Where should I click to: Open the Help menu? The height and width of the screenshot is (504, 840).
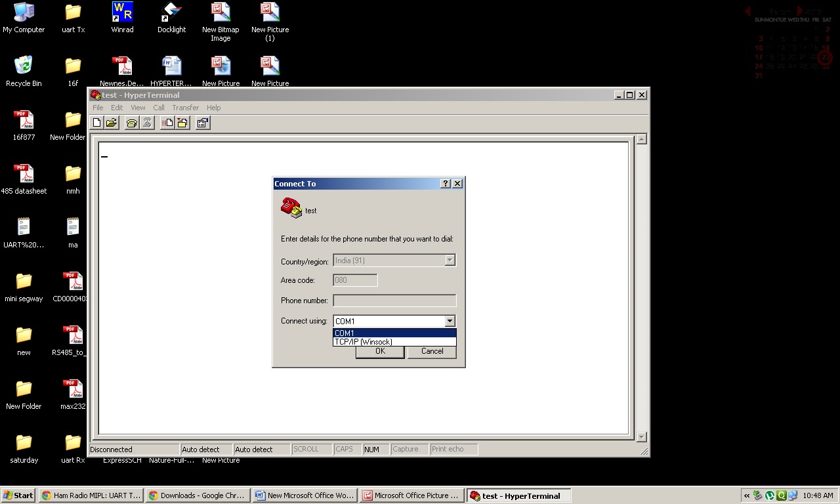click(x=213, y=108)
